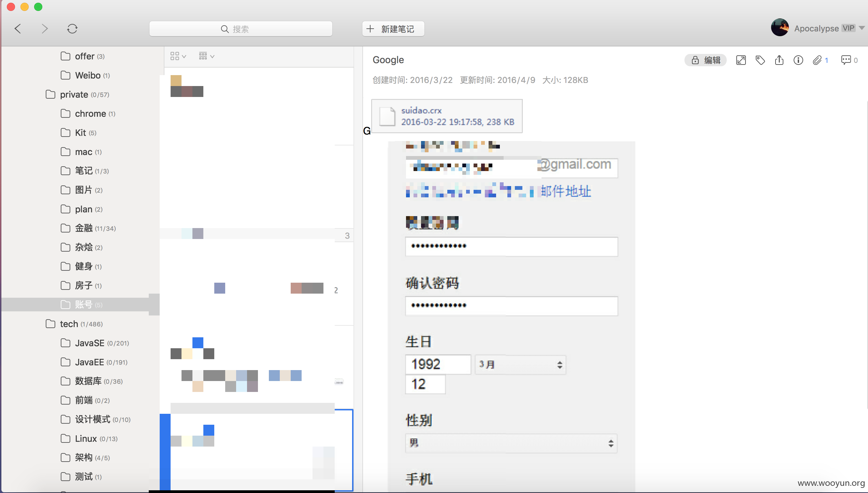The width and height of the screenshot is (868, 493).
Task: Select the 架构 folder
Action: 85,458
